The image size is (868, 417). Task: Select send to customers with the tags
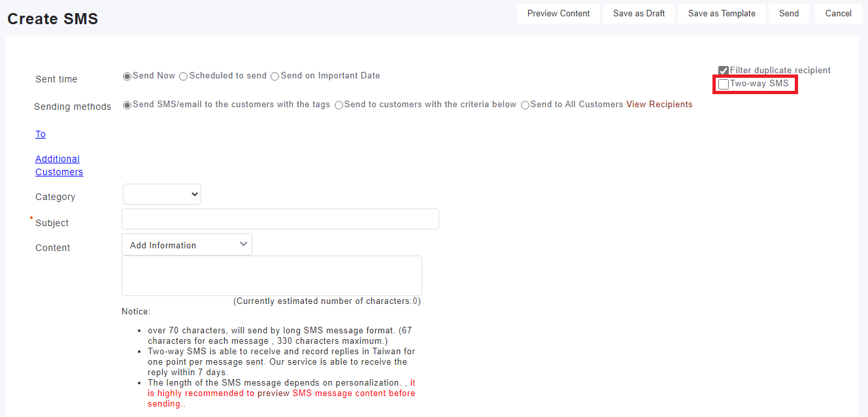pos(127,105)
